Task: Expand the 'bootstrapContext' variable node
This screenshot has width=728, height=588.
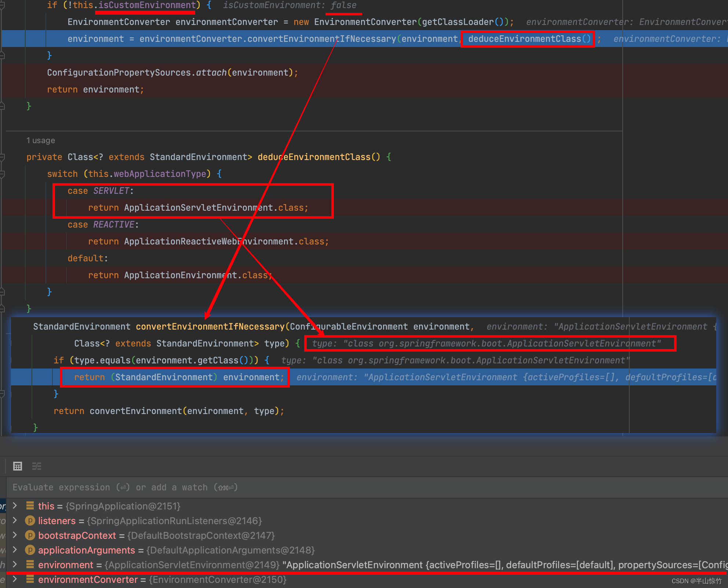Action: pyautogui.click(x=15, y=535)
